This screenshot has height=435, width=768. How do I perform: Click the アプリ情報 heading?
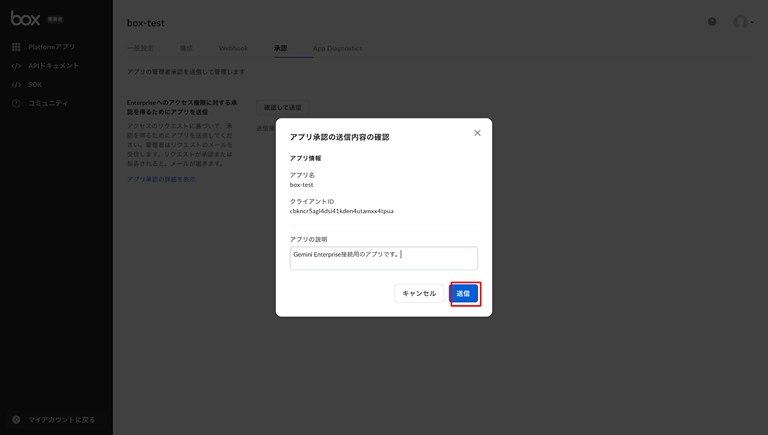(x=305, y=158)
